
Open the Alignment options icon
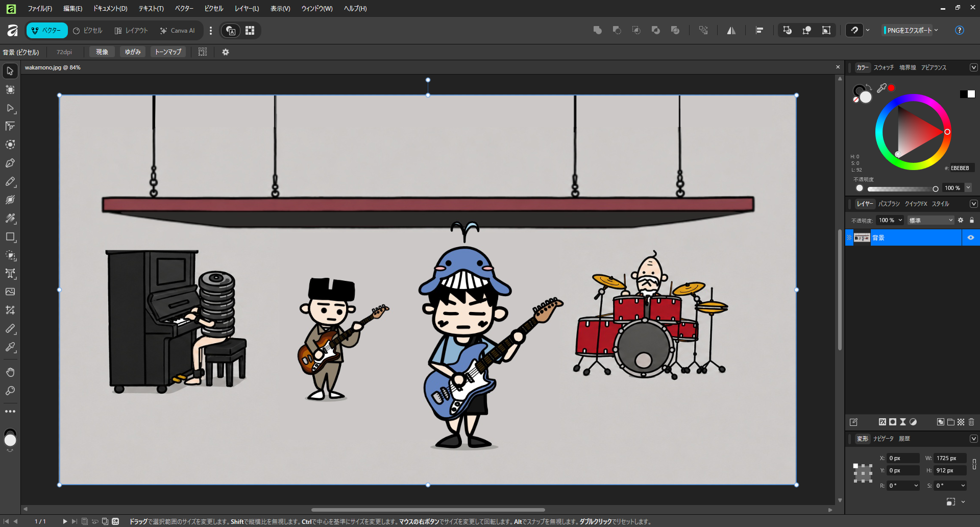(759, 30)
